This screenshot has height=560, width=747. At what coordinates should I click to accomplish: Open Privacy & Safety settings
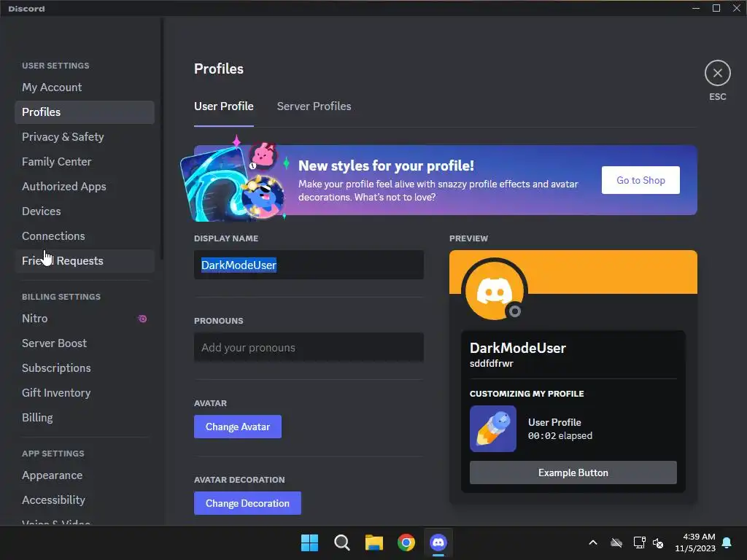click(85, 136)
